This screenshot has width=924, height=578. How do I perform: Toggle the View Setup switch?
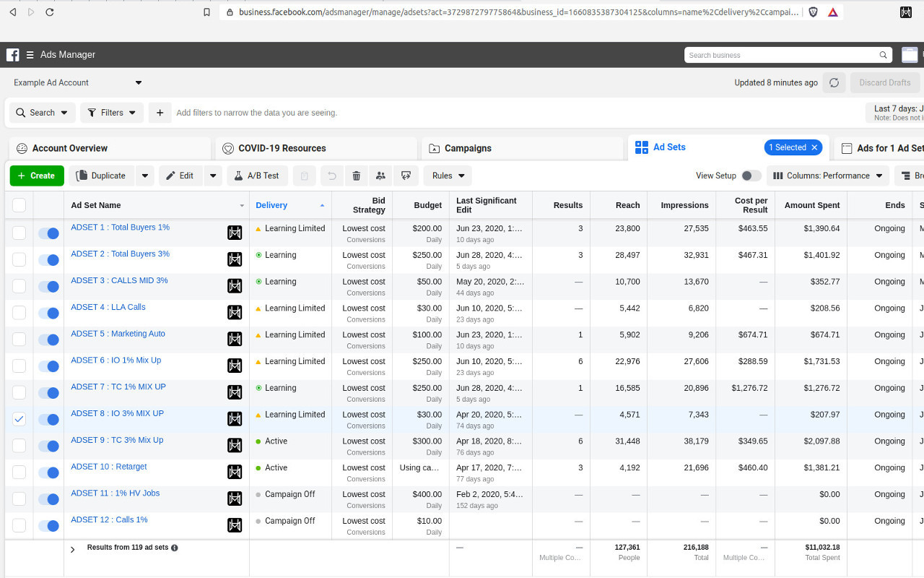click(x=751, y=176)
